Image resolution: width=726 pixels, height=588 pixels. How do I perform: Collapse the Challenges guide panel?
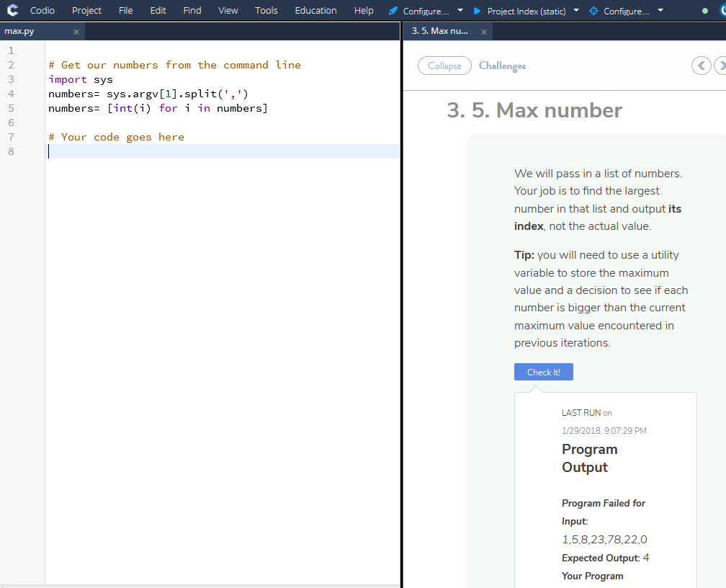point(444,66)
